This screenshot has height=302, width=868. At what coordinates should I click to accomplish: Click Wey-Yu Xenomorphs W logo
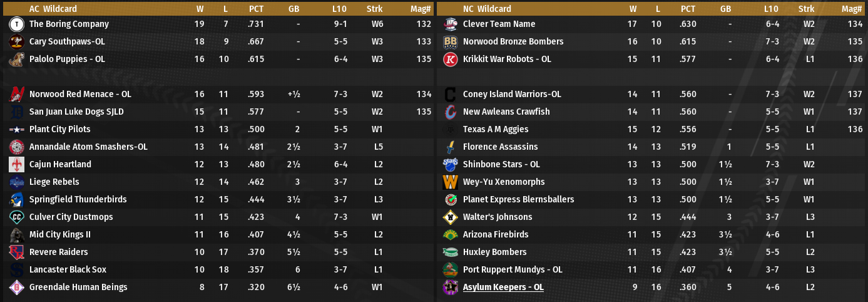click(x=450, y=182)
